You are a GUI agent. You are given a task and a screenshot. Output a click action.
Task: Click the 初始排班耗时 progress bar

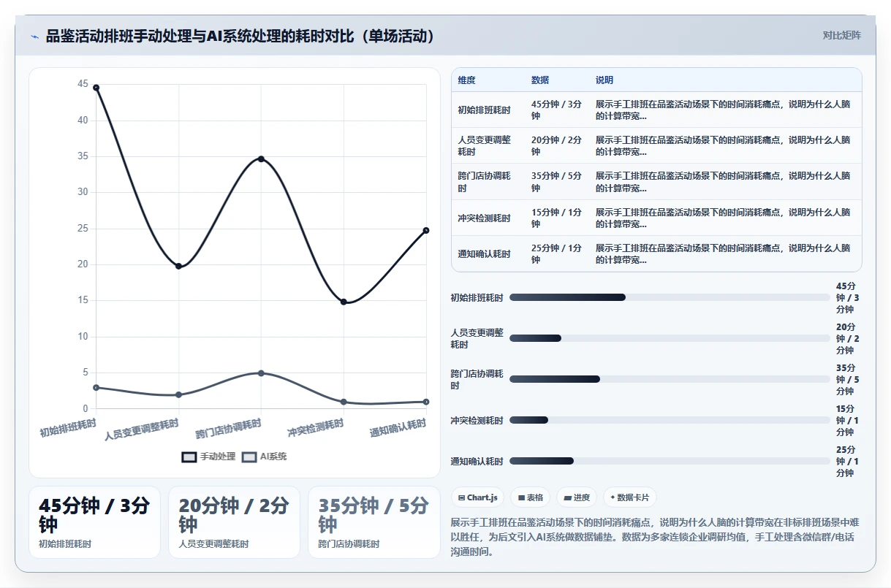pyautogui.click(x=670, y=297)
